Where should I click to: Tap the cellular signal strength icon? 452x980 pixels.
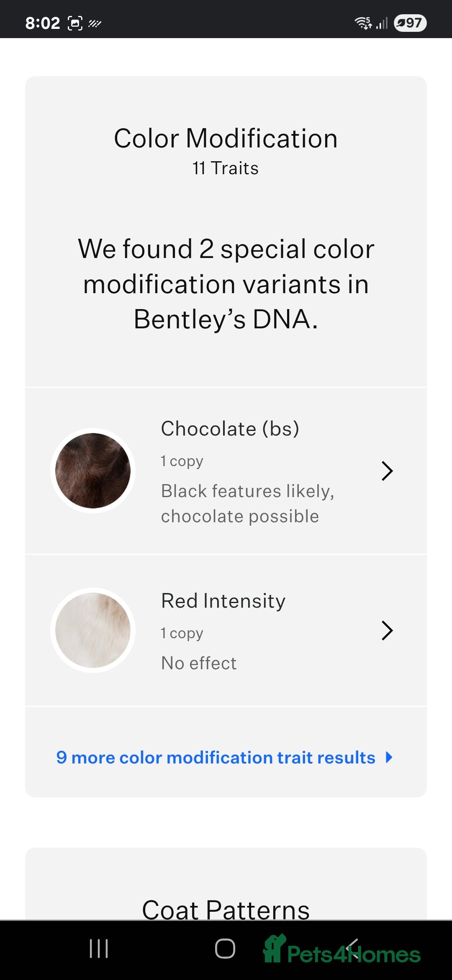(x=382, y=23)
